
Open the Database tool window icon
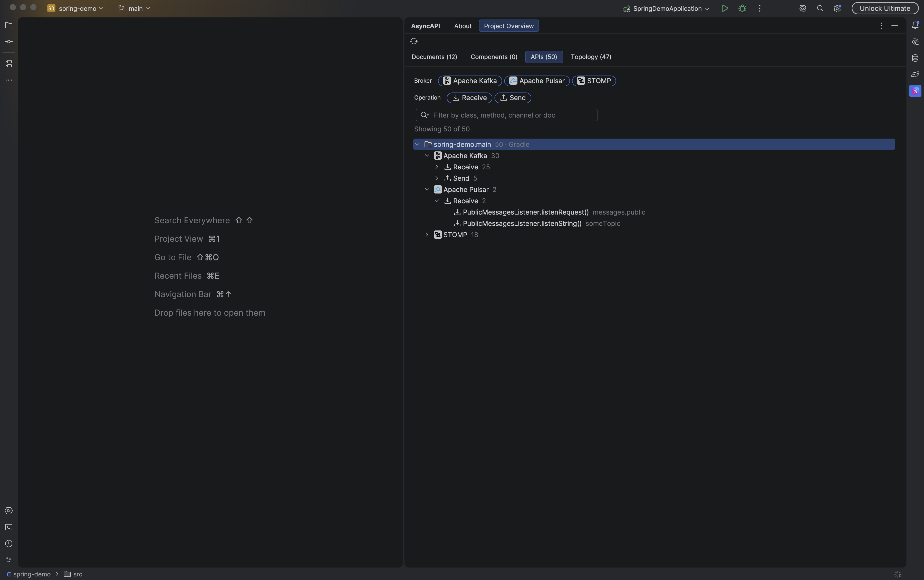[915, 58]
